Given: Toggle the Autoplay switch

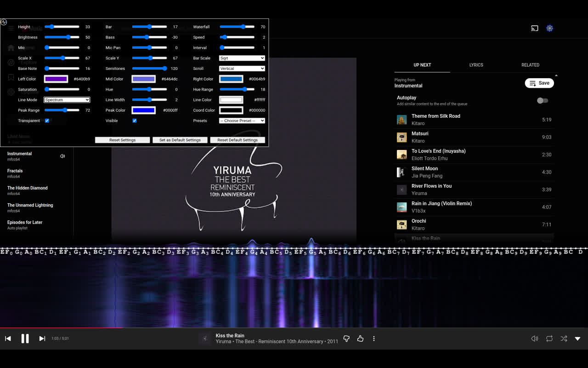Looking at the screenshot, I should (x=543, y=101).
